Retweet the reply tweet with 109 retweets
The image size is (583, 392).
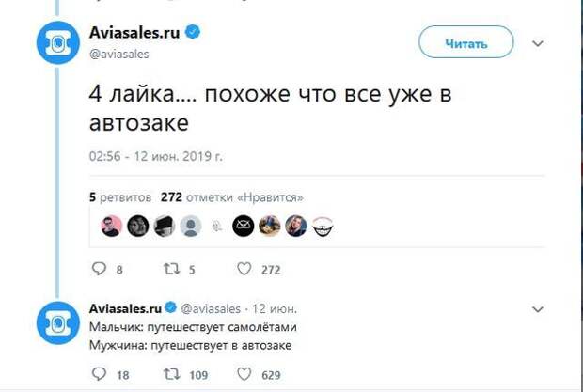[170, 375]
